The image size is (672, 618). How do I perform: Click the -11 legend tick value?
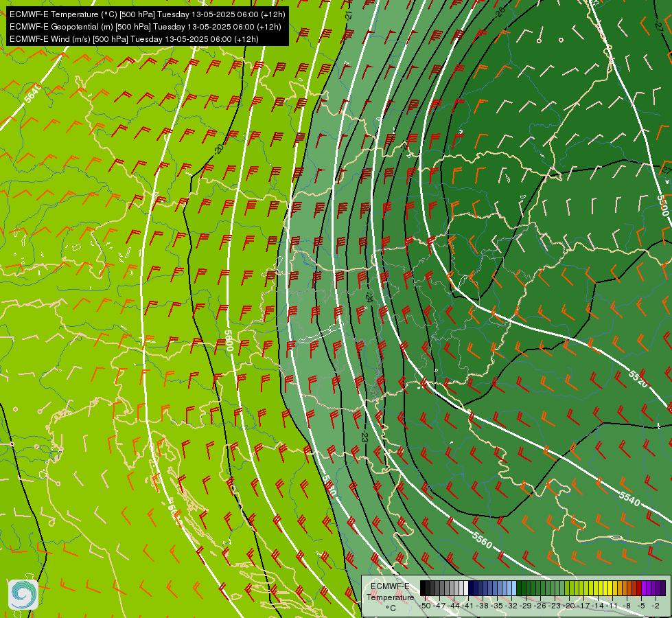pos(612,606)
